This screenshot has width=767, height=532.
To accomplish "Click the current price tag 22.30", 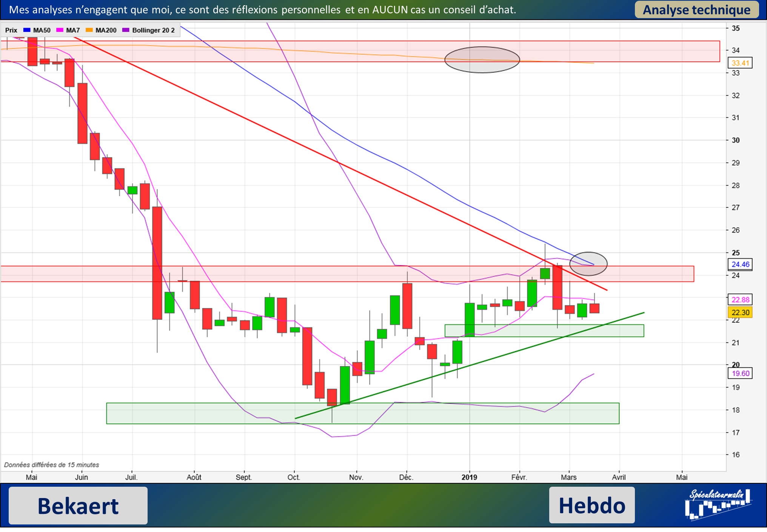I will pyautogui.click(x=740, y=312).
